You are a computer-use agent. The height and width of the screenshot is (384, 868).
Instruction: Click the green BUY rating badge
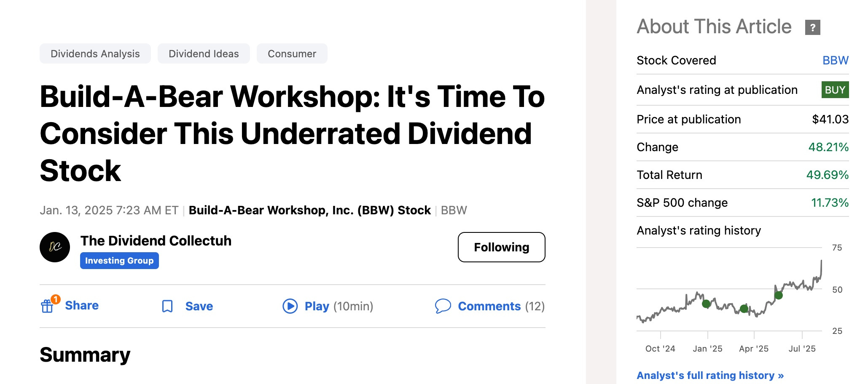[x=835, y=90]
